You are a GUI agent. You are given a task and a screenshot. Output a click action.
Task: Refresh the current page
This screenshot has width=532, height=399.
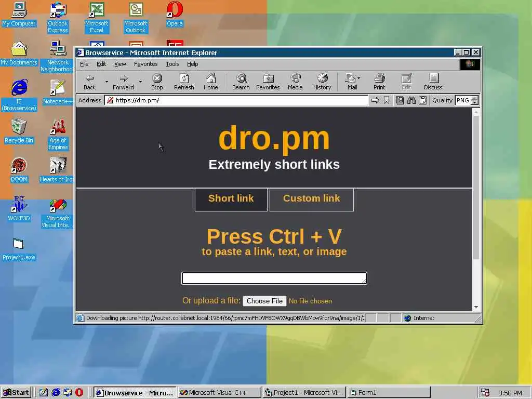pyautogui.click(x=184, y=82)
